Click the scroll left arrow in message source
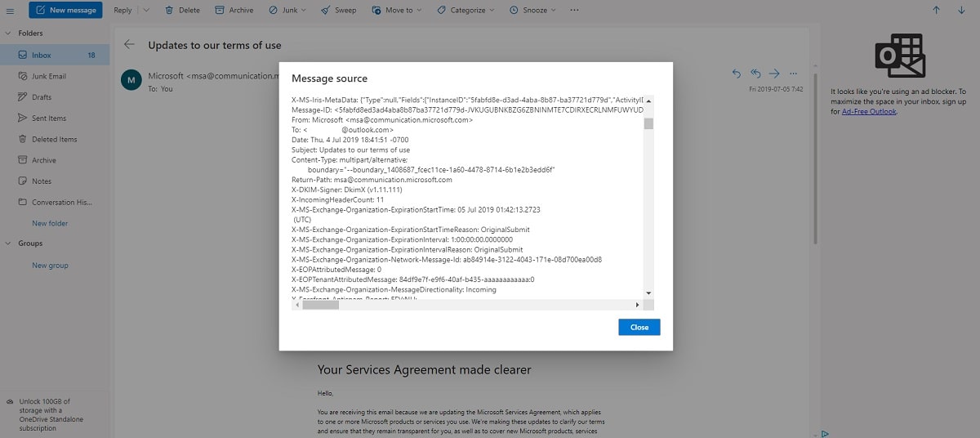The width and height of the screenshot is (980, 438). pyautogui.click(x=296, y=305)
